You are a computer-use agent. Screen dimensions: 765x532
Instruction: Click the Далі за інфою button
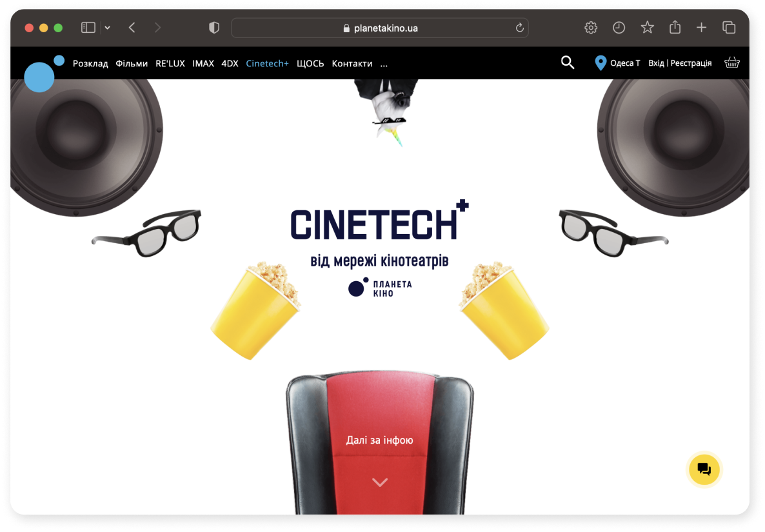coord(379,440)
